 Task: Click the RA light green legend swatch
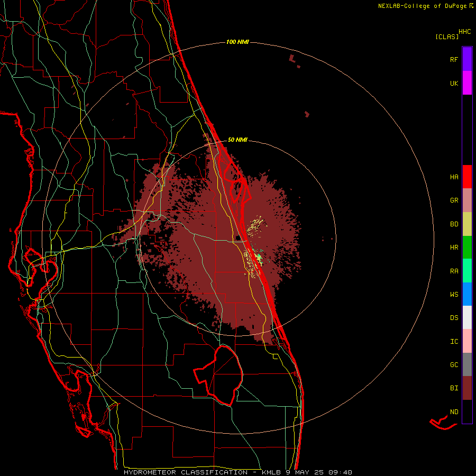point(467,271)
